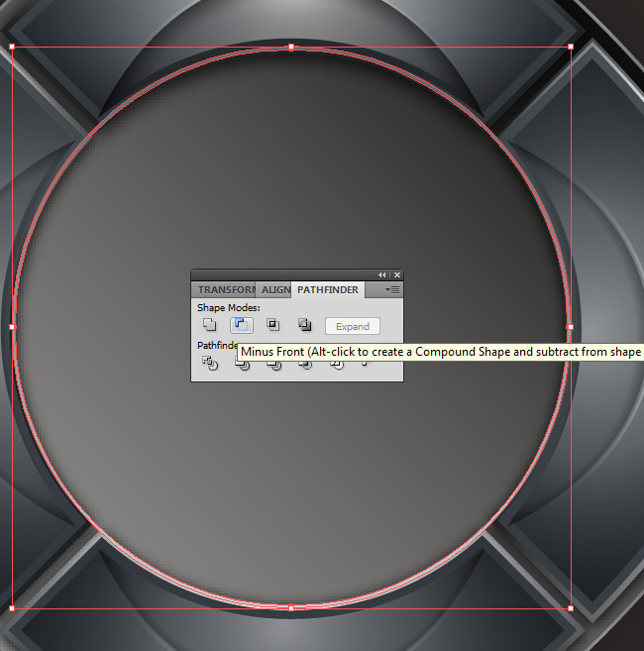The image size is (644, 651).
Task: Select the Intersect shape mode icon
Action: (273, 325)
